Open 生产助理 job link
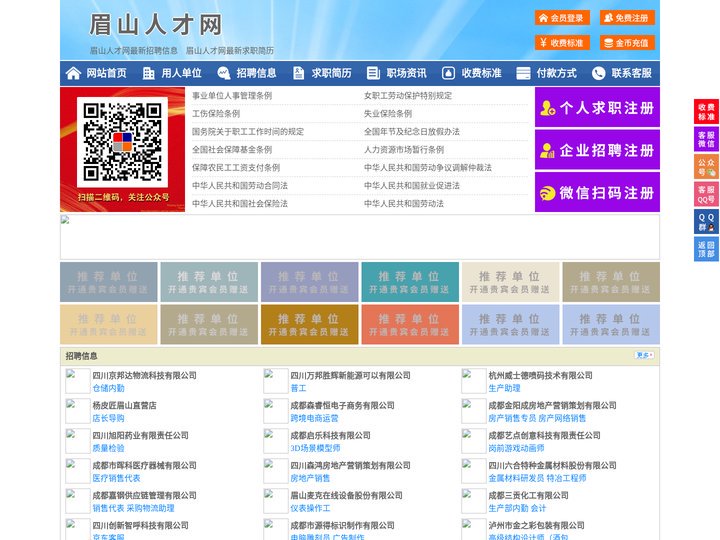720x540 pixels. tap(504, 388)
